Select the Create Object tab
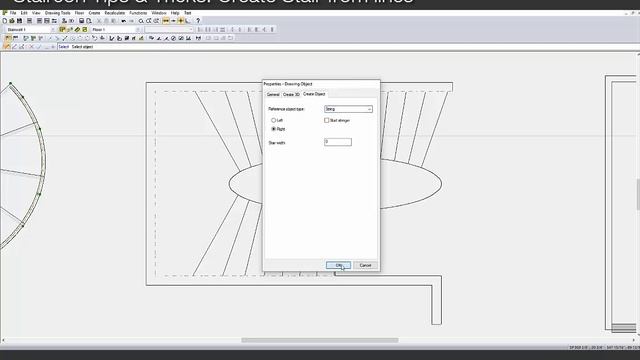640x360 pixels. coord(314,94)
